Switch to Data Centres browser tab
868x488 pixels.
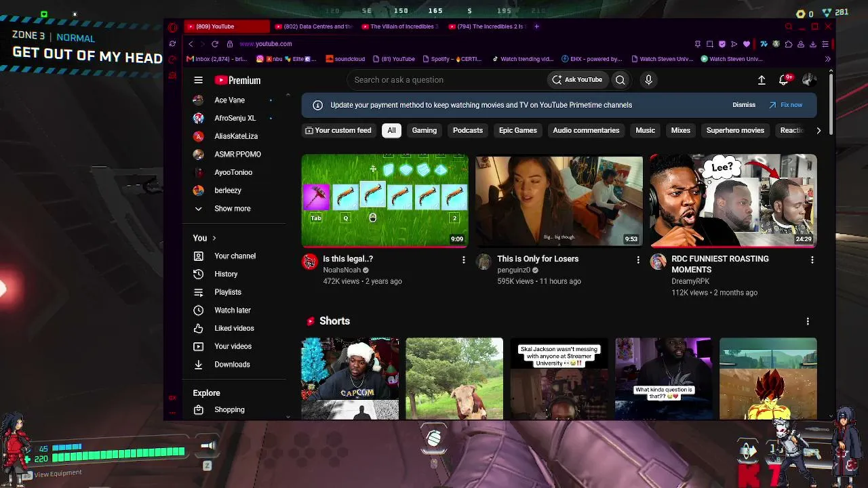pyautogui.click(x=313, y=26)
